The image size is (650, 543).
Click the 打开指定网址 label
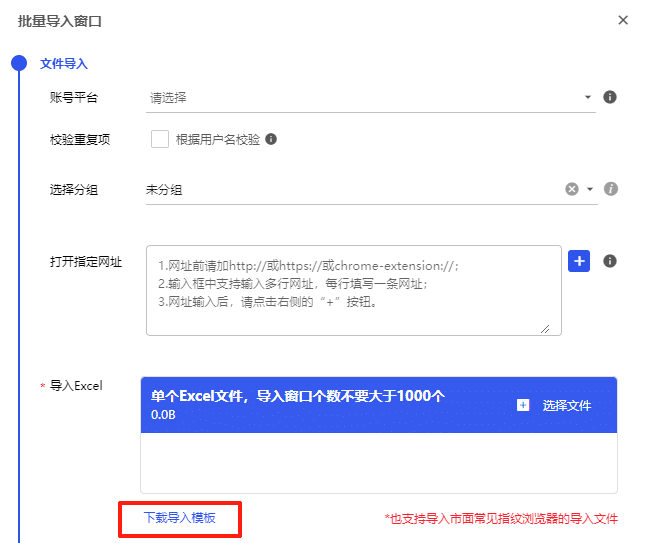[x=86, y=262]
